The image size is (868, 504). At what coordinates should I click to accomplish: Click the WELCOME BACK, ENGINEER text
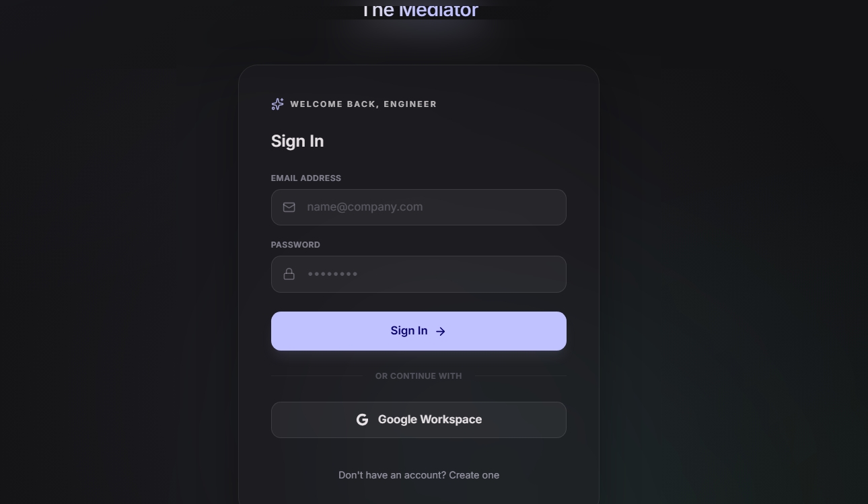(x=363, y=104)
